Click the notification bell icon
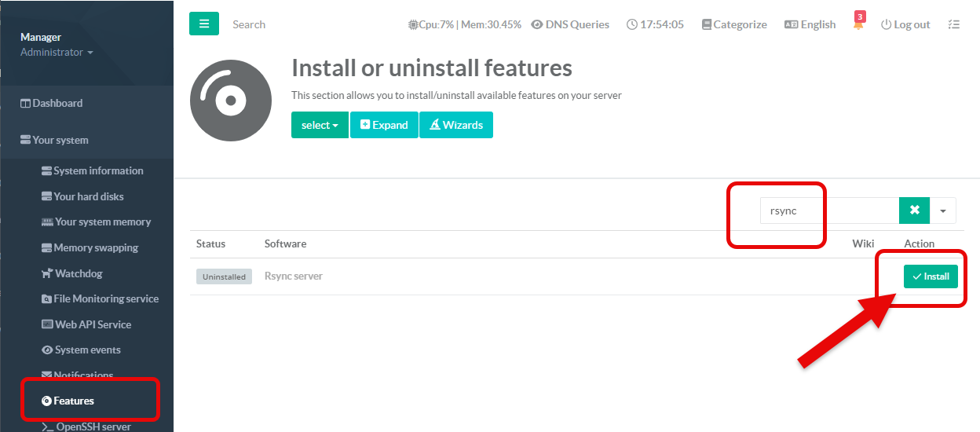980x432 pixels. pyautogui.click(x=858, y=24)
